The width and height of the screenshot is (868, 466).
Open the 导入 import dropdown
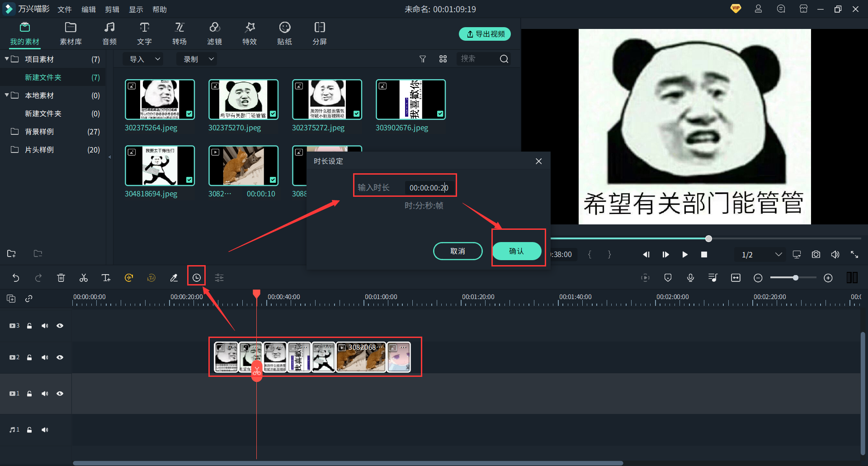point(143,58)
